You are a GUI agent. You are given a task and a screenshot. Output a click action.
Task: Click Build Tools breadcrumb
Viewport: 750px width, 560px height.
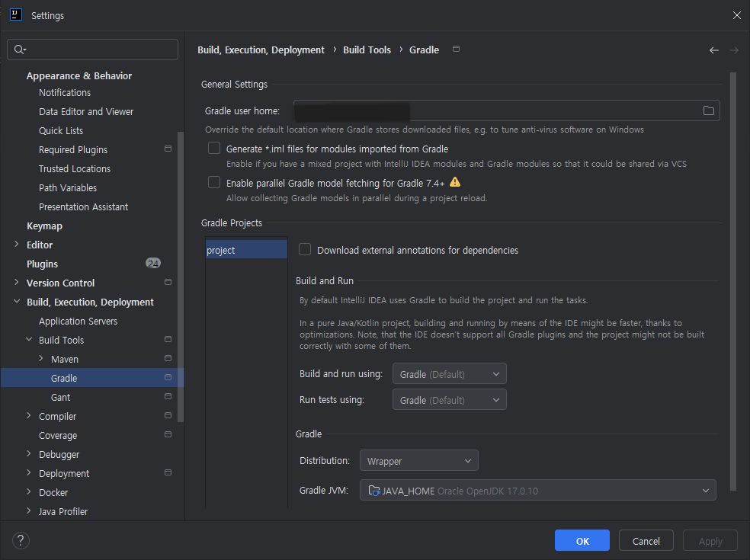[x=367, y=50]
